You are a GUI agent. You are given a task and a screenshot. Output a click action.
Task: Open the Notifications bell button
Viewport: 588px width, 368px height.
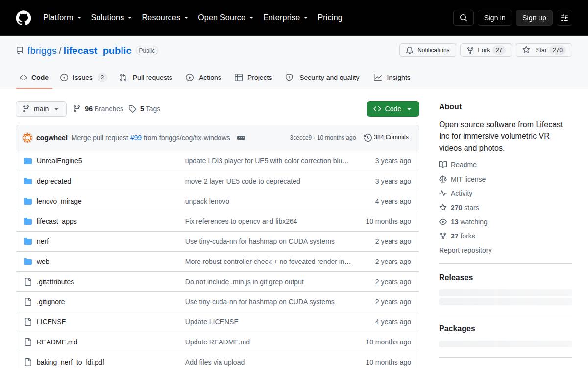click(x=428, y=50)
